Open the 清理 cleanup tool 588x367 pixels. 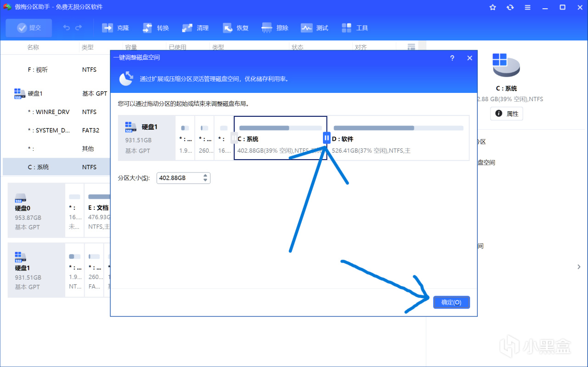click(x=195, y=28)
